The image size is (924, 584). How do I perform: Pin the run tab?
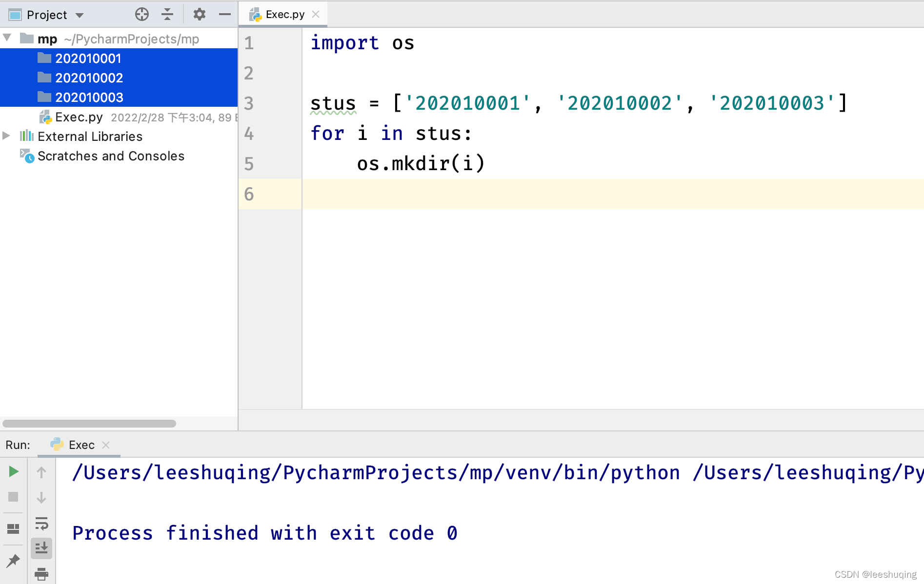13,561
